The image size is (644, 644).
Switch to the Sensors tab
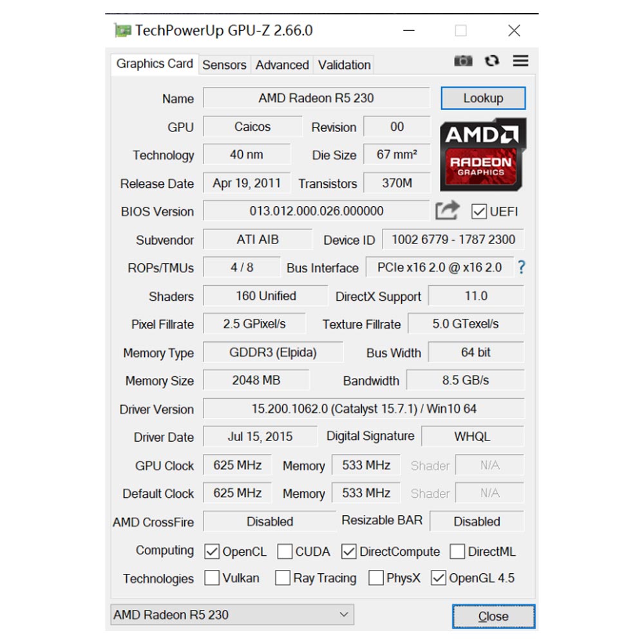pyautogui.click(x=224, y=65)
